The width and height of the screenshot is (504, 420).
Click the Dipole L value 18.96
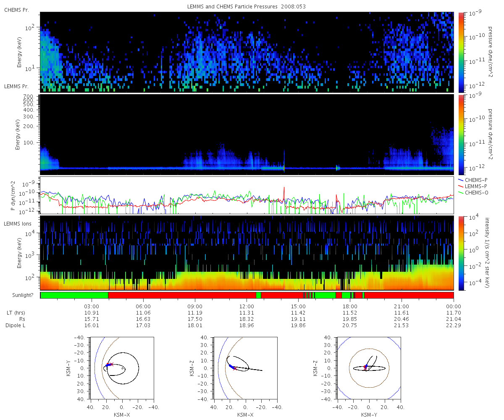[x=247, y=325]
